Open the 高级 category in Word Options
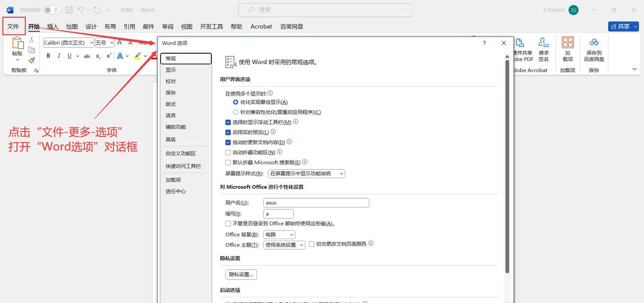This screenshot has width=644, height=303. 185,139
